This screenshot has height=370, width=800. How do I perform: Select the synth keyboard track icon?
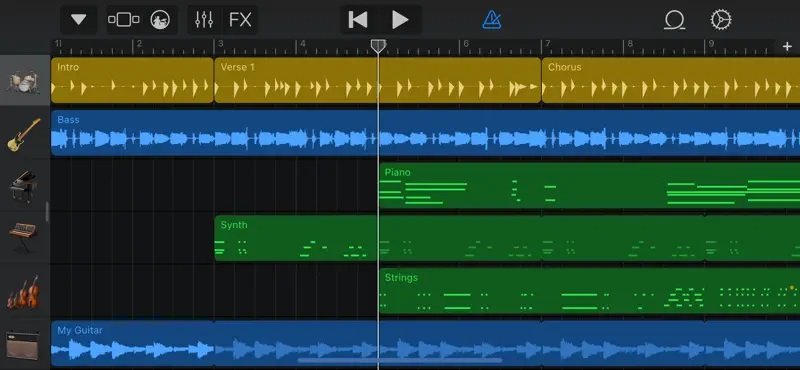(23, 237)
